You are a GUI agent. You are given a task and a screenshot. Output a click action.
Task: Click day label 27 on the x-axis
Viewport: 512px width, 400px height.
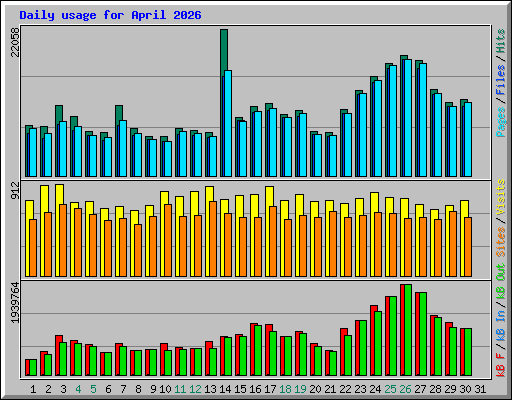coord(420,389)
